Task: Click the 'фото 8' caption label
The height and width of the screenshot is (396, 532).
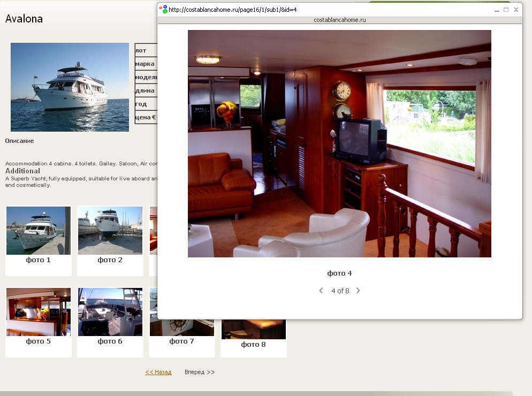Action: 254,345
